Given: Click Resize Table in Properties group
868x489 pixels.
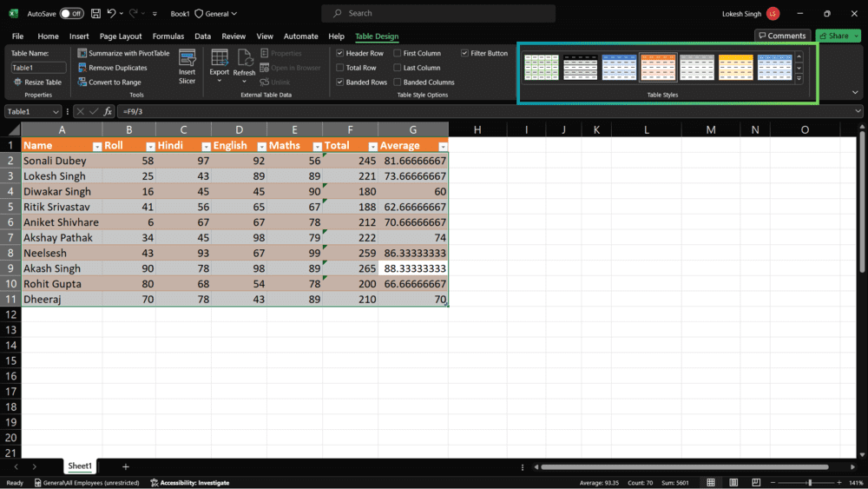Looking at the screenshot, I should click(x=37, y=82).
